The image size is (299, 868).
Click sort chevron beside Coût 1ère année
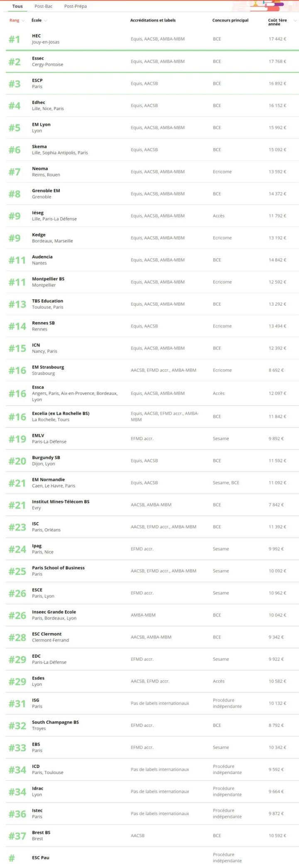point(295,20)
